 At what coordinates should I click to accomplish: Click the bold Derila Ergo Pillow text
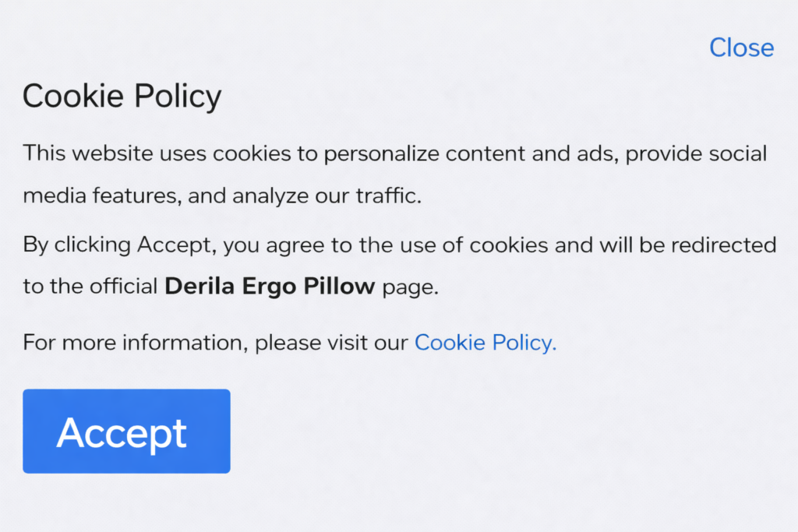pyautogui.click(x=270, y=286)
